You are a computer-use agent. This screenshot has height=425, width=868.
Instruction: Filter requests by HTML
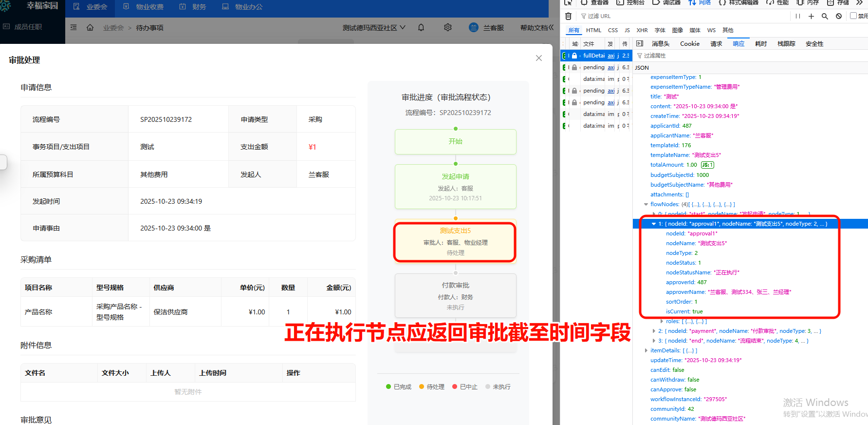593,30
